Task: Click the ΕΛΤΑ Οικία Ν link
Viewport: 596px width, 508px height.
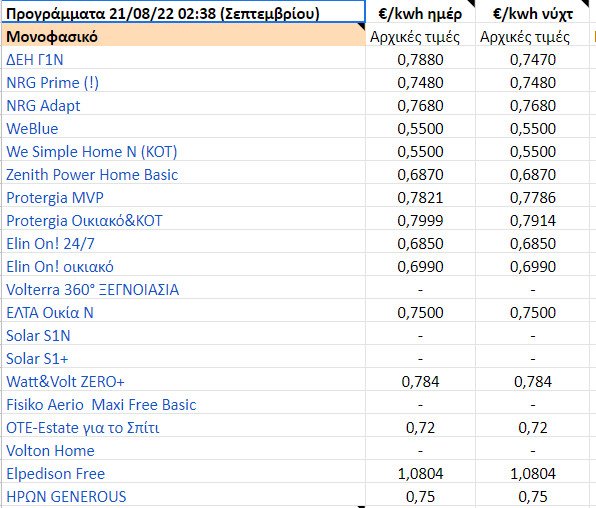Action: coord(50,313)
